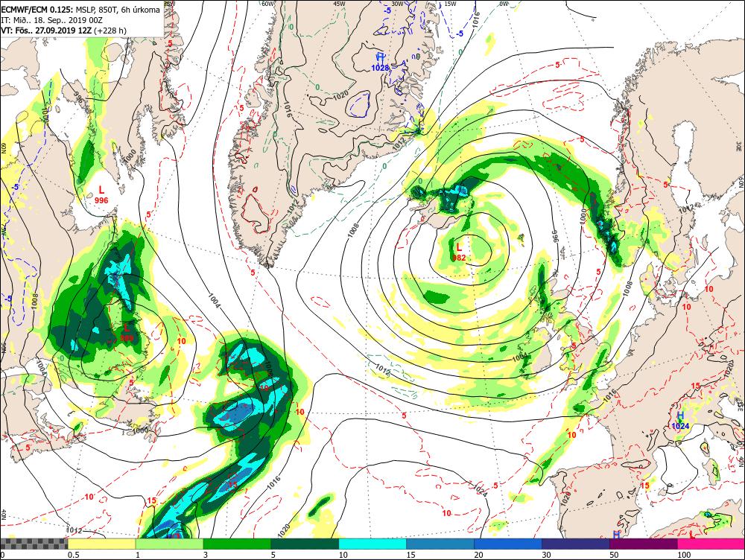Screen dimensions: 745x560
Task: Select the dark green 5–10 legend segment
Action: (305, 544)
